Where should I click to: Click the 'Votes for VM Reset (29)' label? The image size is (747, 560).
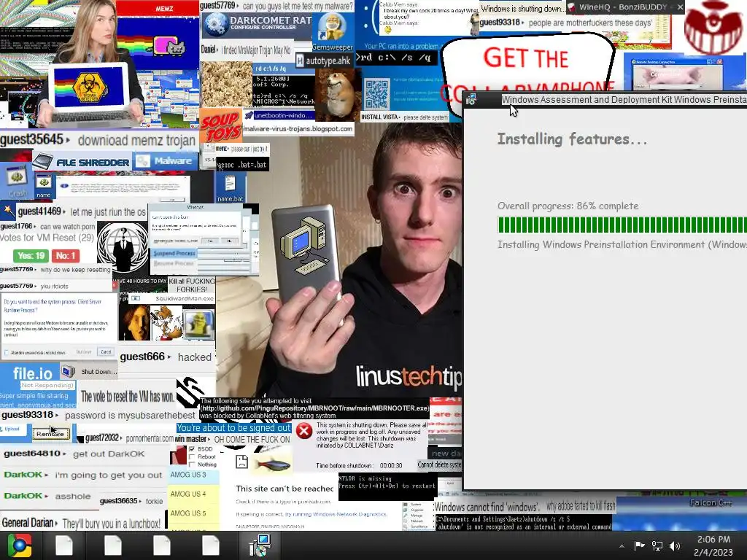point(47,238)
